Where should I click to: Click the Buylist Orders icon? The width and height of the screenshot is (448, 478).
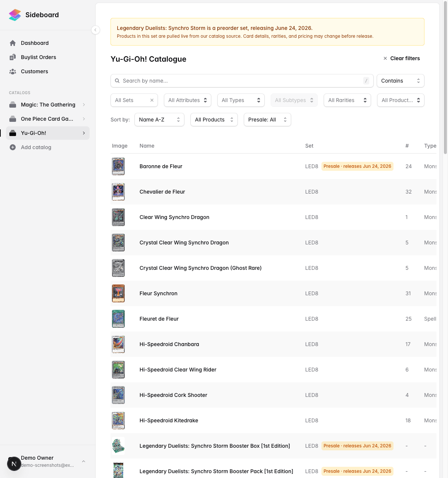click(13, 57)
